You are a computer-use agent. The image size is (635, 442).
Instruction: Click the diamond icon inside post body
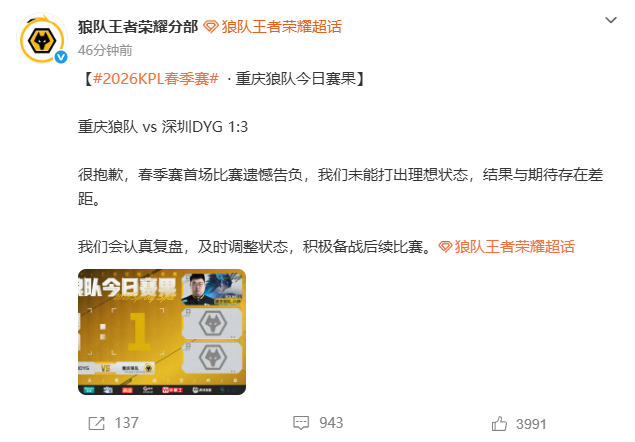[445, 247]
